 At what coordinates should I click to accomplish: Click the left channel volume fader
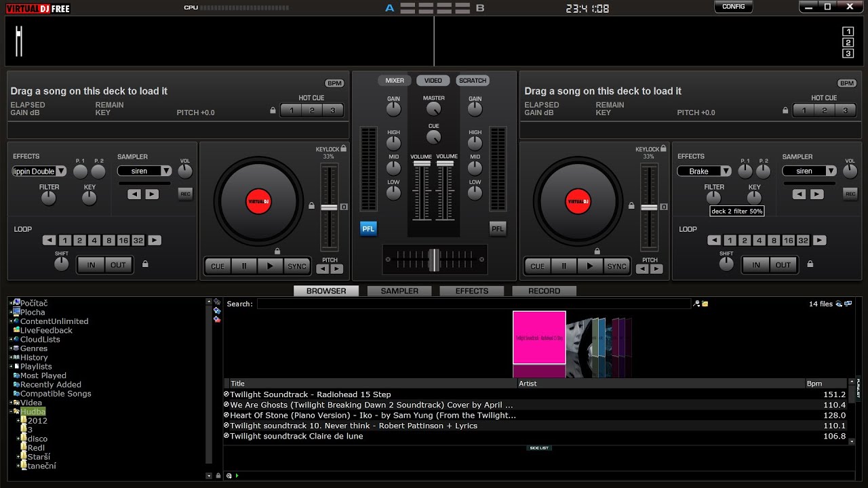point(421,164)
